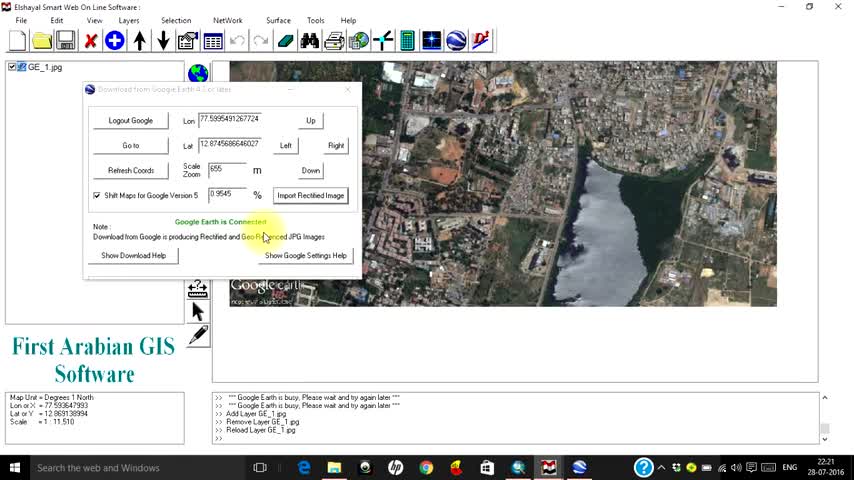This screenshot has height=480, width=854.
Task: Pan view with the Up button
Action: click(310, 120)
